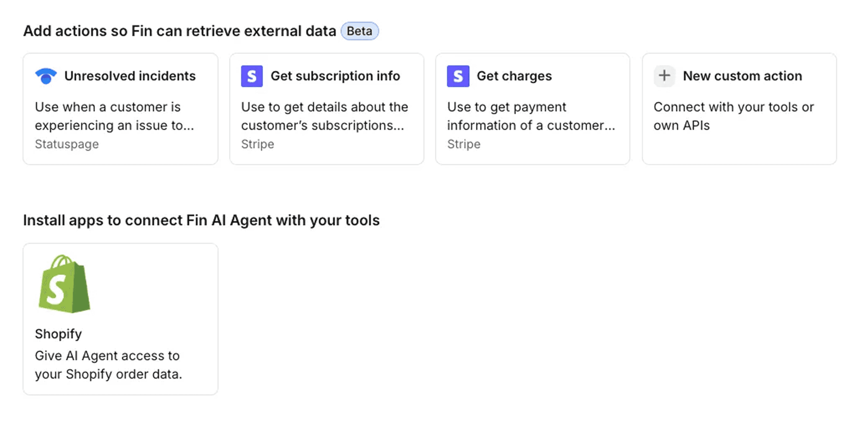
Task: Click the 'customer is experiencing an issue' description
Action: [x=114, y=116]
